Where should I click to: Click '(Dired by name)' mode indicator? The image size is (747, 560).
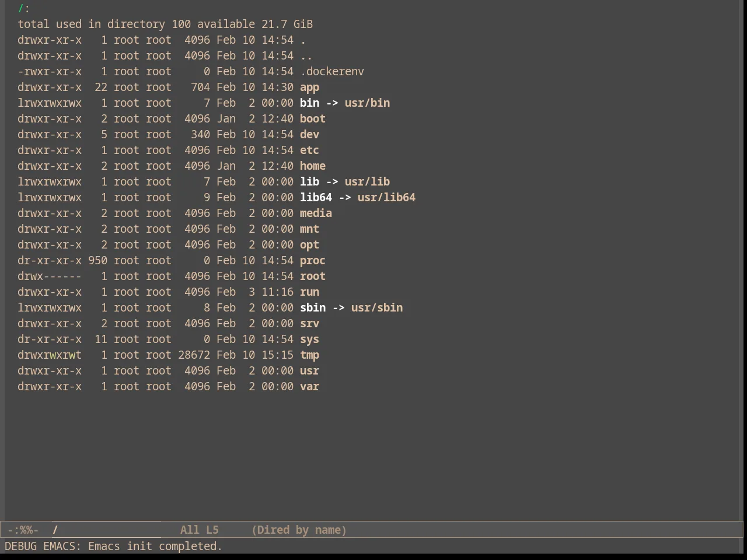pyautogui.click(x=299, y=530)
